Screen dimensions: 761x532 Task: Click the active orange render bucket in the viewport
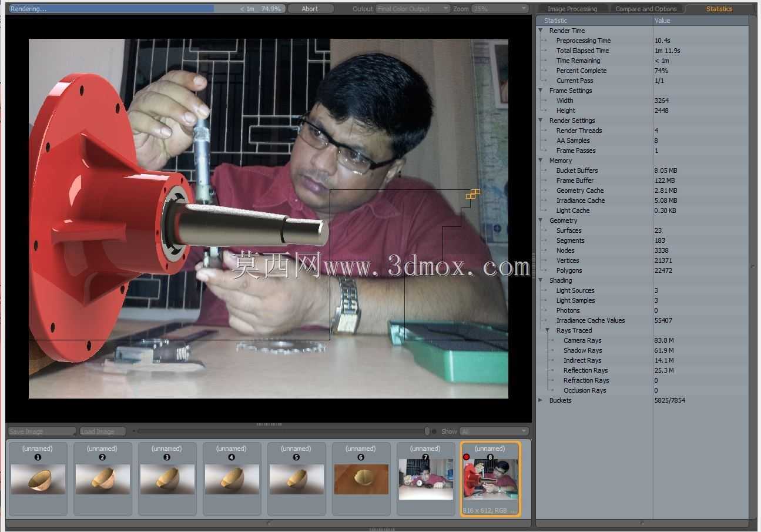[x=473, y=193]
